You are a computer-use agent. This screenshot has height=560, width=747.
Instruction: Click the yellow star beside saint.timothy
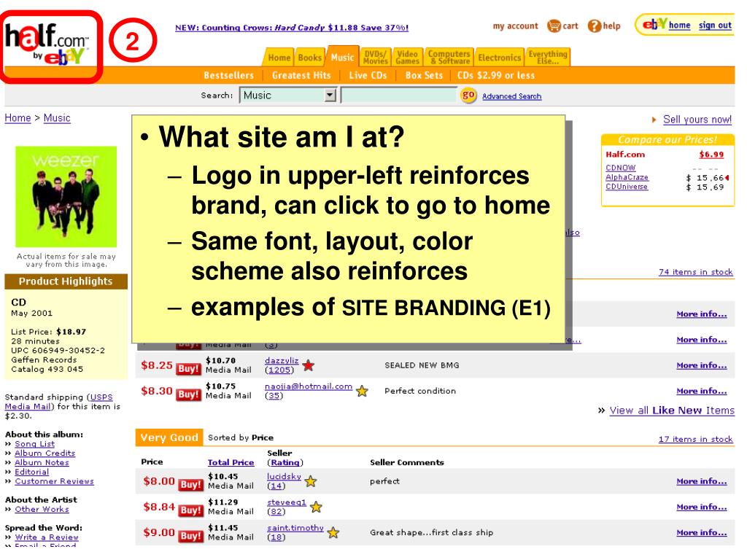pos(333,533)
